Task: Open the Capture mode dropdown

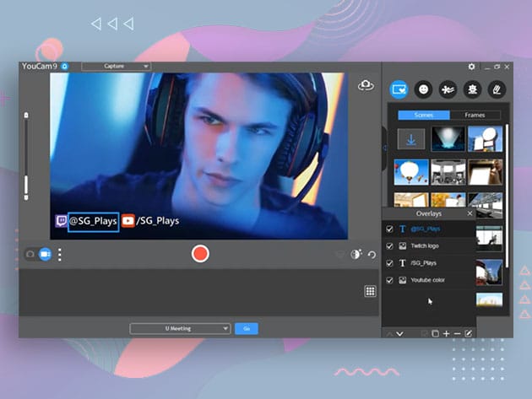Action: [x=116, y=66]
